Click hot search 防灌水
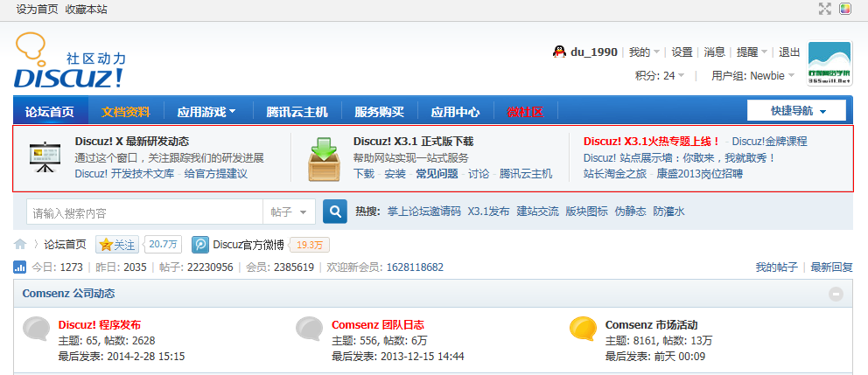 coord(668,212)
